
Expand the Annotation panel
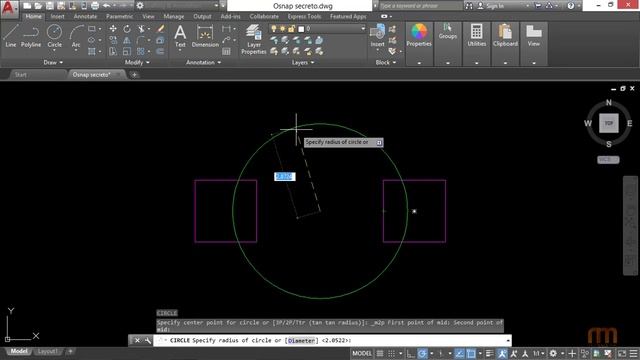point(203,62)
